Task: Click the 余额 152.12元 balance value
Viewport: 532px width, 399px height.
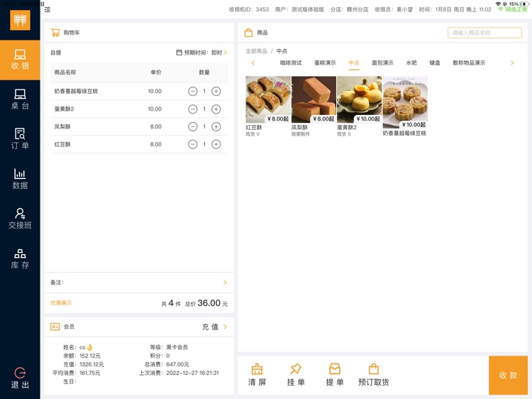Action: tap(90, 356)
